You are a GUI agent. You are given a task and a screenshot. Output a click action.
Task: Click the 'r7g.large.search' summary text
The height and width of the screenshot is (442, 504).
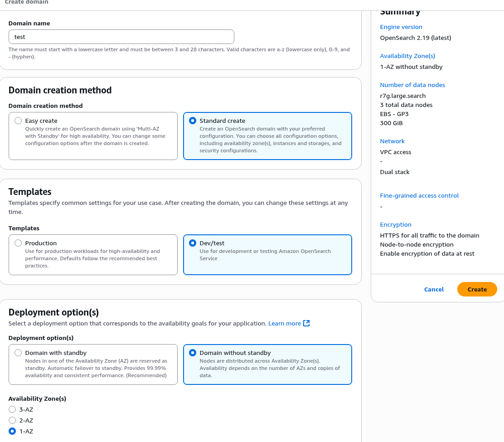(x=403, y=96)
